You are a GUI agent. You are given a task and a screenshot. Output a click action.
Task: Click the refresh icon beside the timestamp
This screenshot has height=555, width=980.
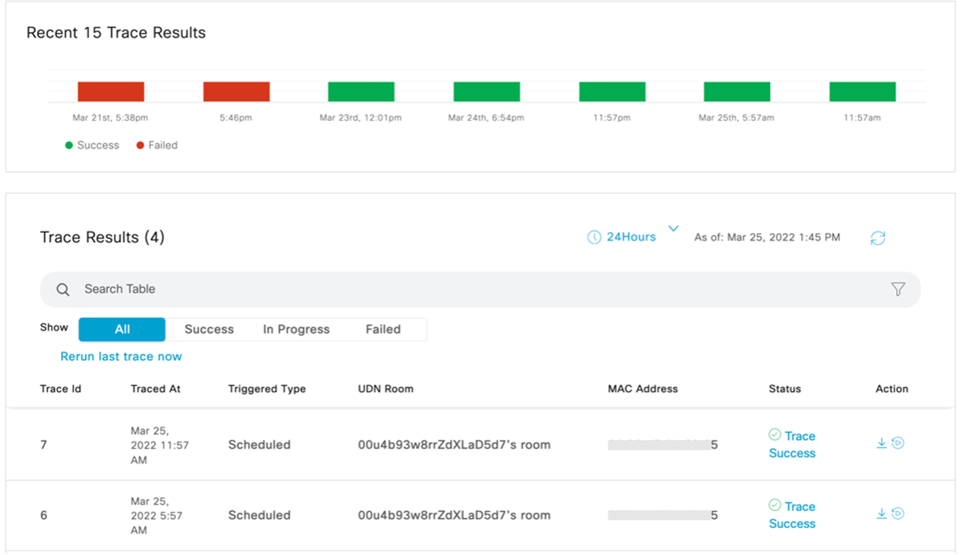pyautogui.click(x=878, y=238)
